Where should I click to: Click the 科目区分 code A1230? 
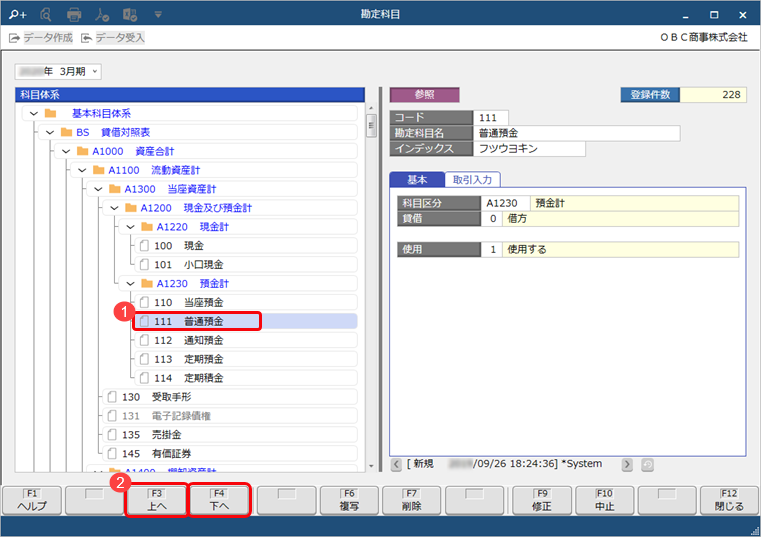(x=505, y=203)
